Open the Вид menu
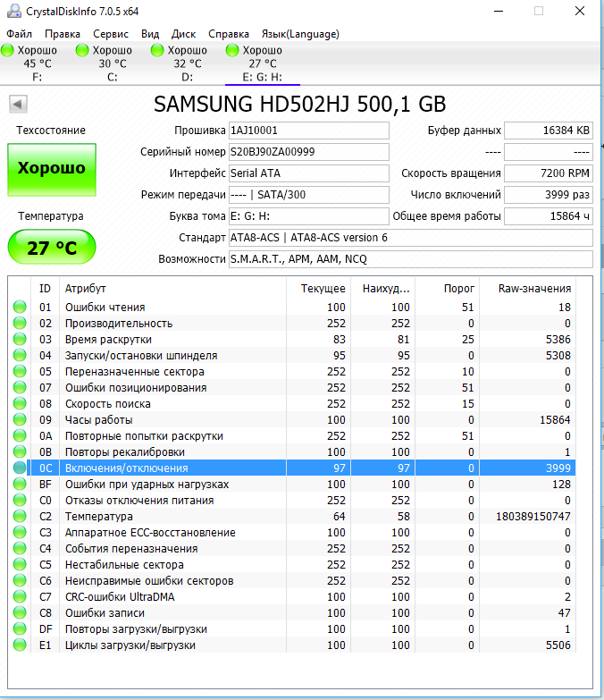This screenshot has height=700, width=604. point(150,34)
